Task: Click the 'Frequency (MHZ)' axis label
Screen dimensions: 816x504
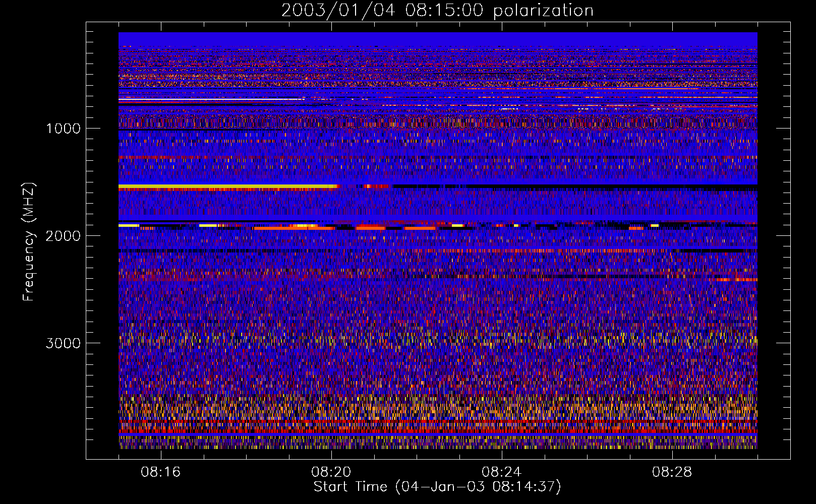Action: click(x=29, y=242)
